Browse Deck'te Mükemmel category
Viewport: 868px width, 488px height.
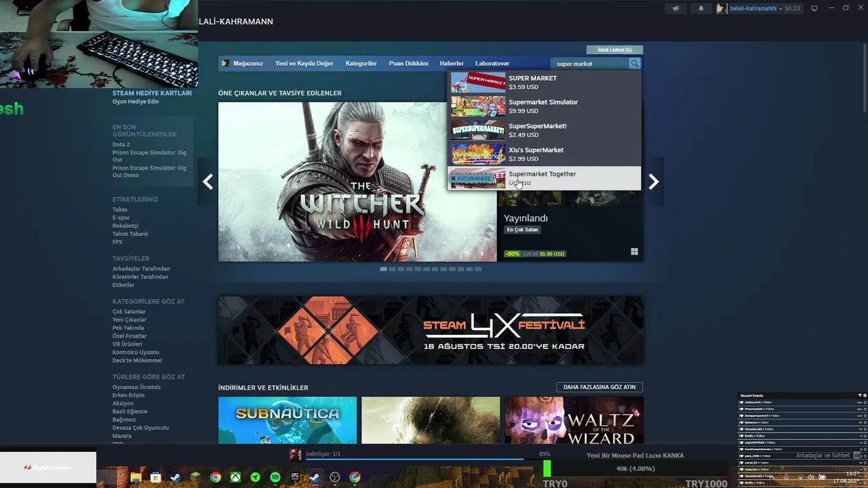[137, 361]
